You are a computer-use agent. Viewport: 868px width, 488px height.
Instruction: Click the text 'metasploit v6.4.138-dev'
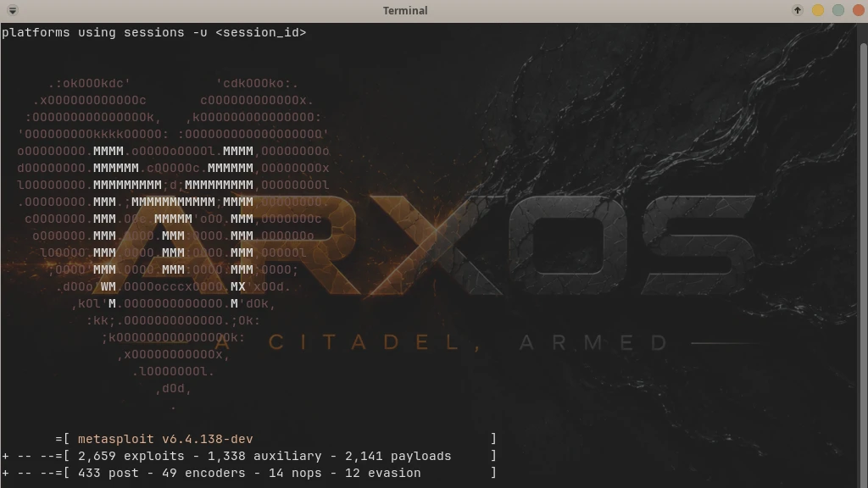[x=165, y=440]
